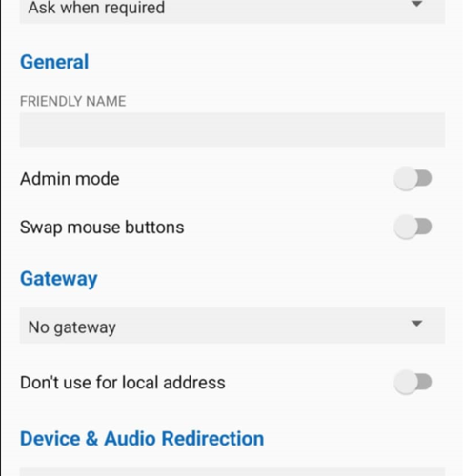Click the knob of the local address switch
The width and height of the screenshot is (463, 476).
406,382
